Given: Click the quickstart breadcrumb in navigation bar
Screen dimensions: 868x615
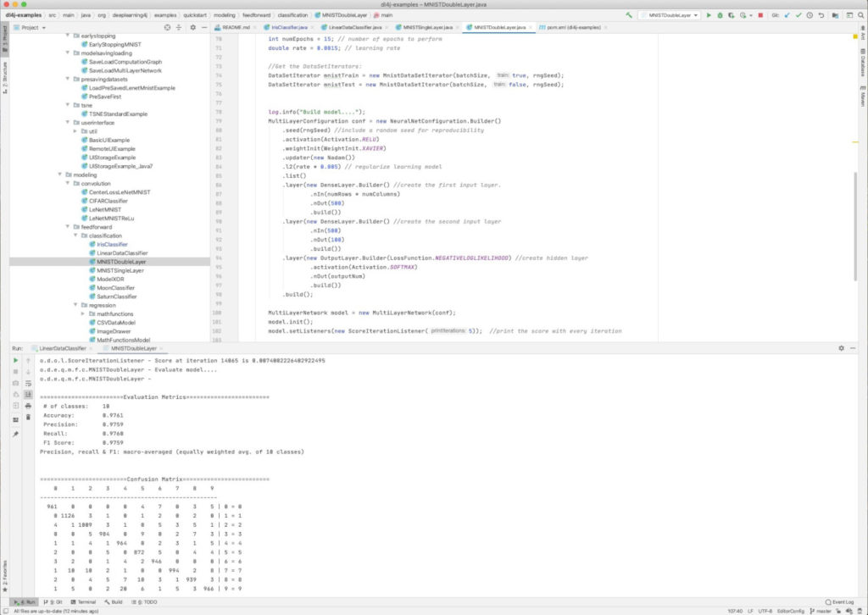Looking at the screenshot, I should coord(195,15).
